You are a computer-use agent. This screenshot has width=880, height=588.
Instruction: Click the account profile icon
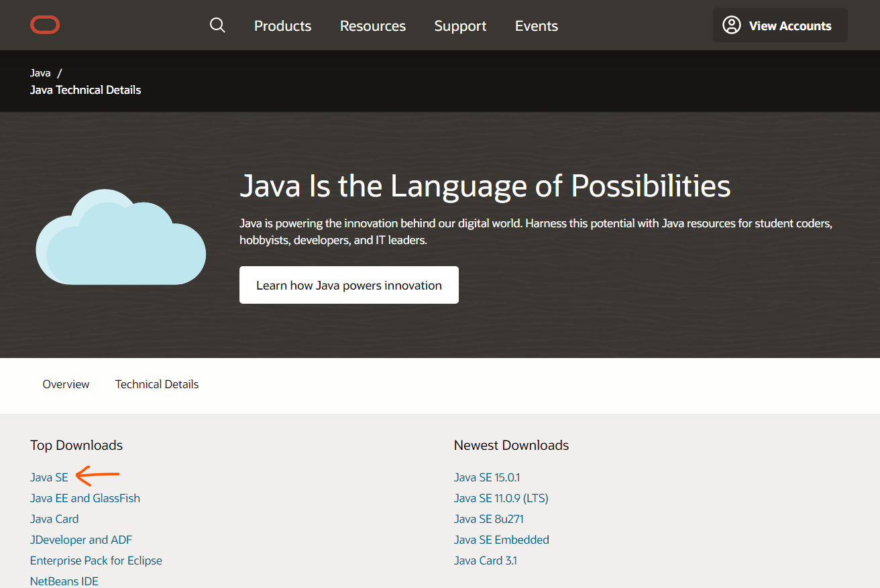[731, 25]
